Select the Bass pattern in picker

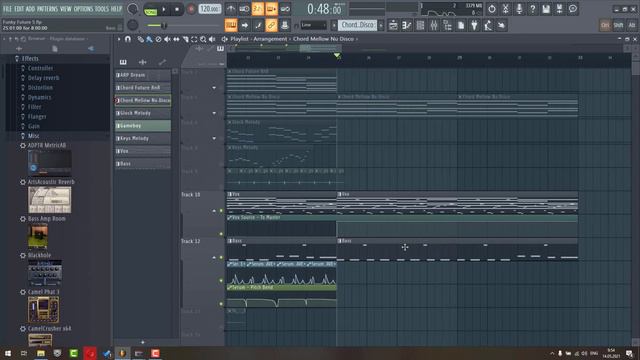click(143, 164)
